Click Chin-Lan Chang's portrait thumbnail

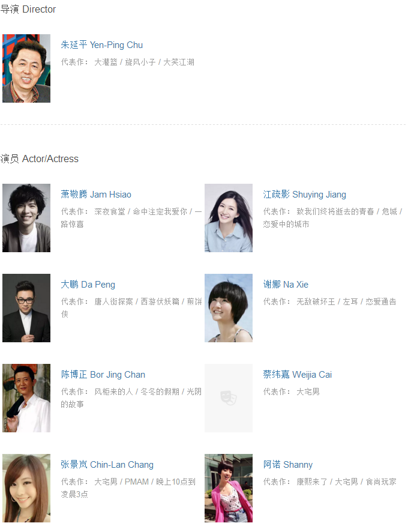click(26, 488)
